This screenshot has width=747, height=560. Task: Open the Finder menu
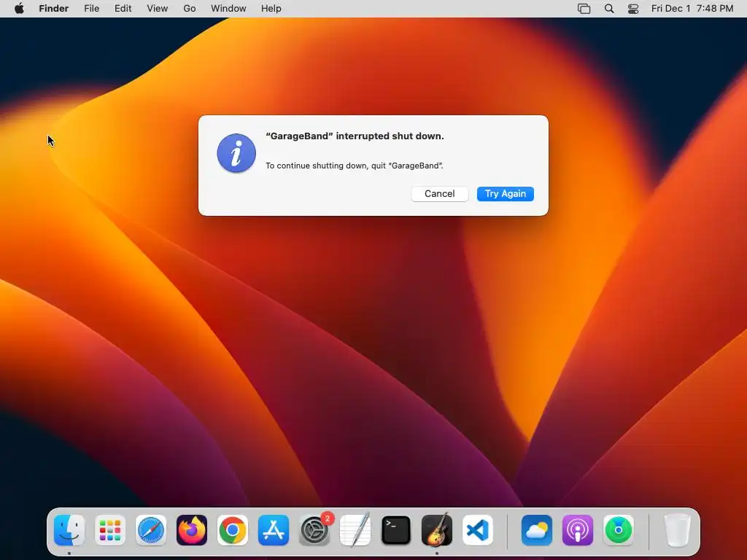(54, 9)
